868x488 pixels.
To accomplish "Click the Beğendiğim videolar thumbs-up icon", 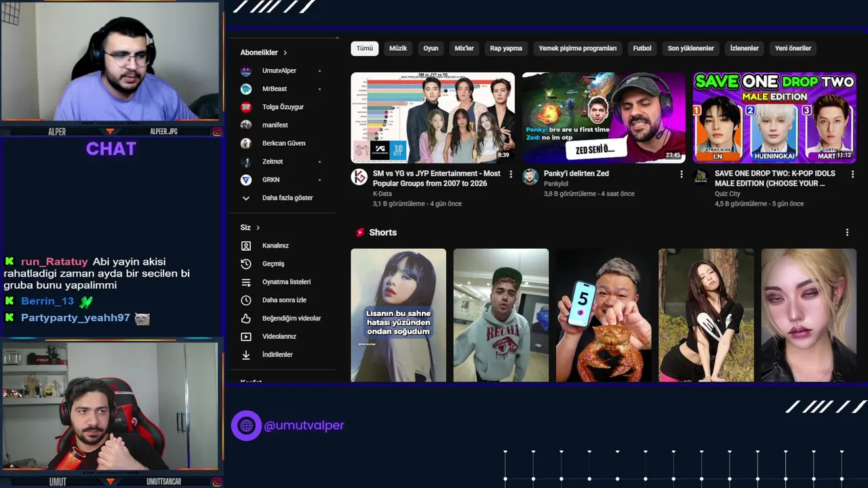I will 246,318.
